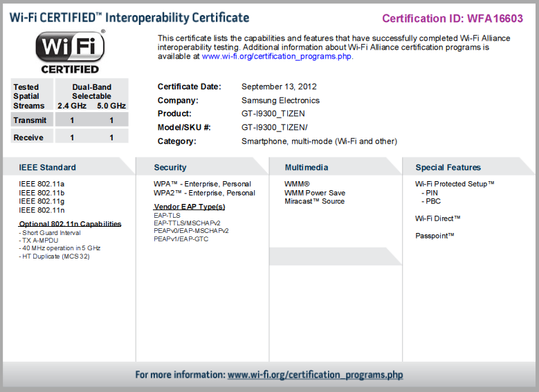Click the Optional 802.11n Capabilities heading

tap(70, 224)
